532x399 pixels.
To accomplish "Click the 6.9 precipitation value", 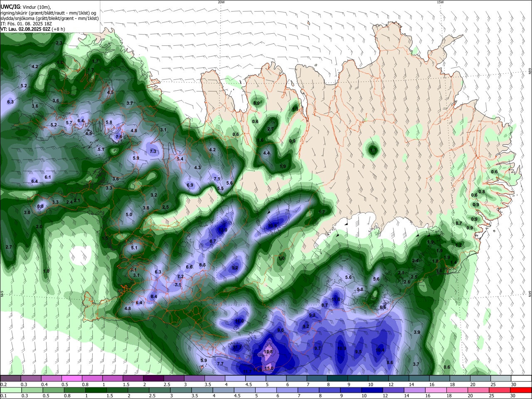I will (x=190, y=185).
